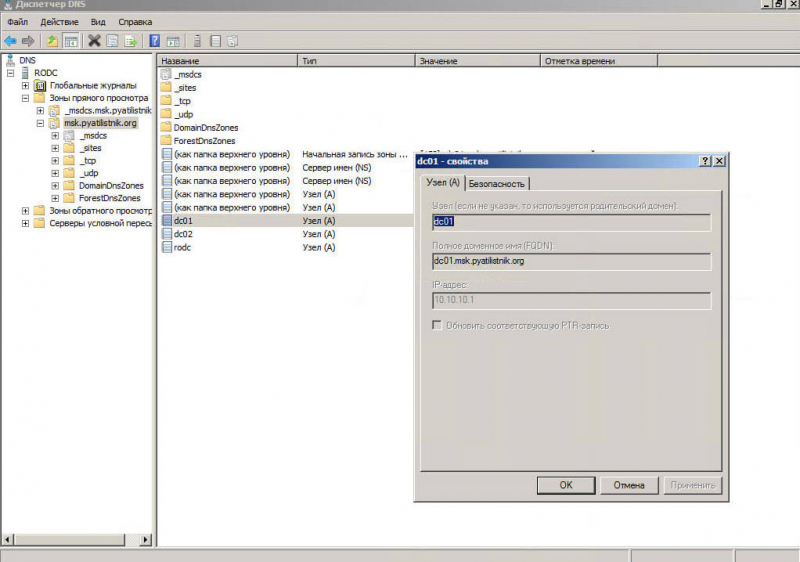The height and width of the screenshot is (562, 800).
Task: Select the dc02 record icon in list
Action: click(166, 234)
